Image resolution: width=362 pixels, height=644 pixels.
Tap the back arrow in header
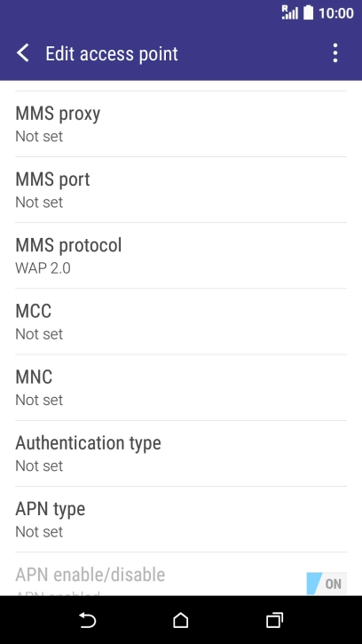tap(23, 53)
